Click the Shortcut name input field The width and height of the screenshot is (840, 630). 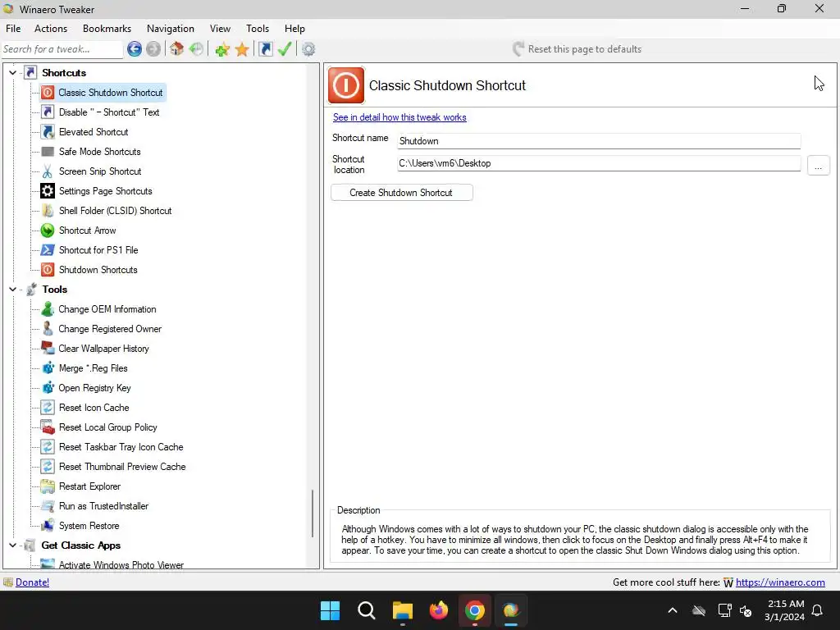click(599, 141)
